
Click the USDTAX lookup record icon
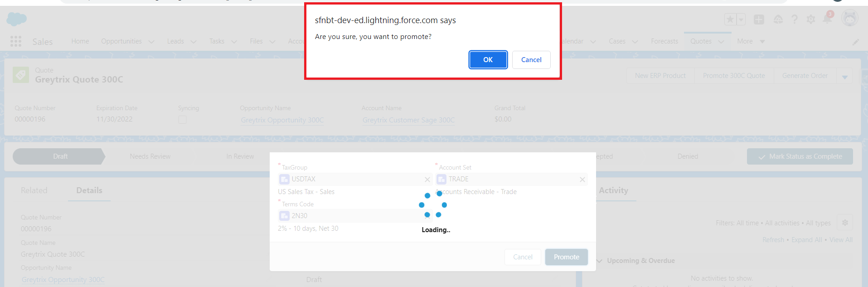(285, 179)
